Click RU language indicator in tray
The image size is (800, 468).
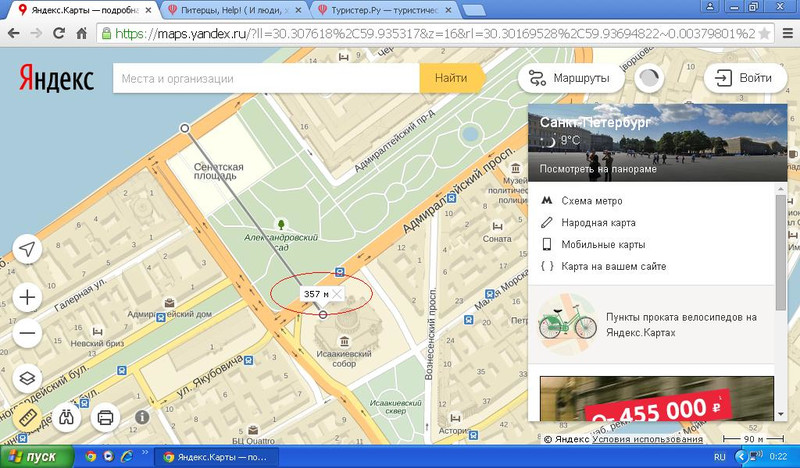[720, 457]
